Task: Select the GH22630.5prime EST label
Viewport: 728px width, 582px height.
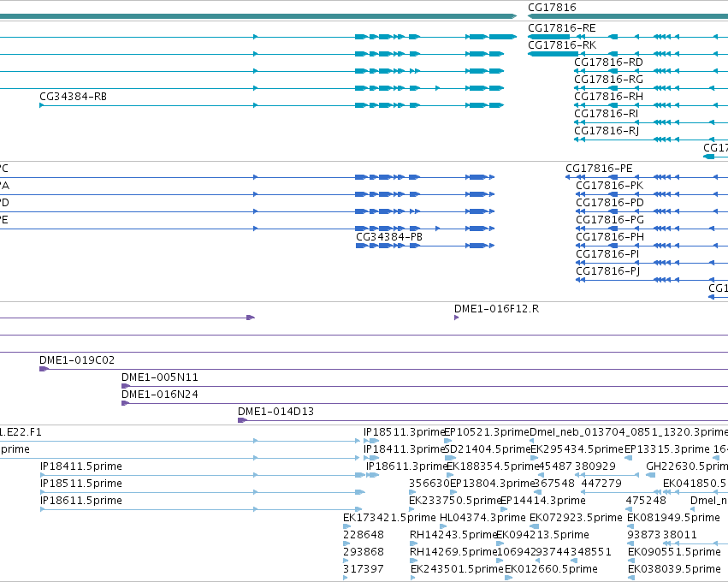Action: point(687,466)
